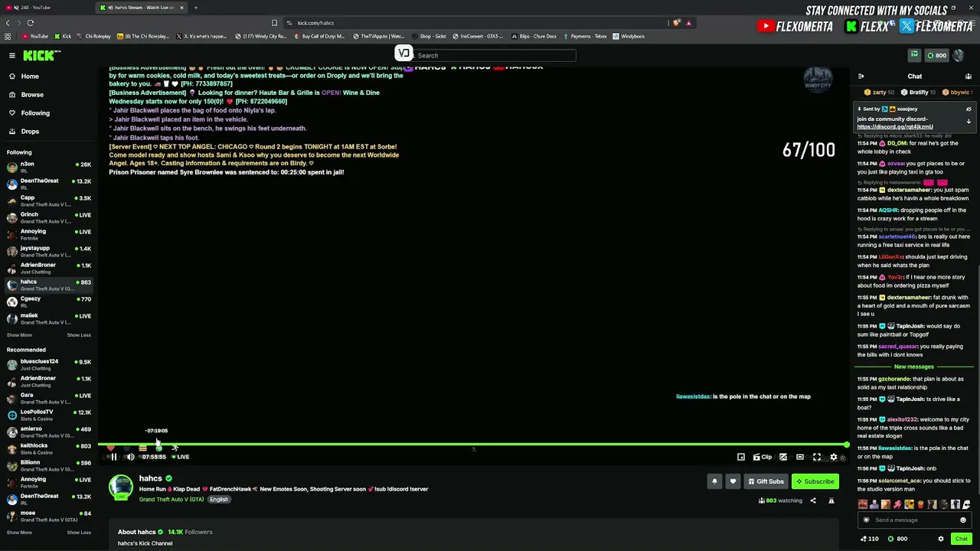Mute the stream volume
Image resolution: width=980 pixels, height=551 pixels.
(x=130, y=457)
